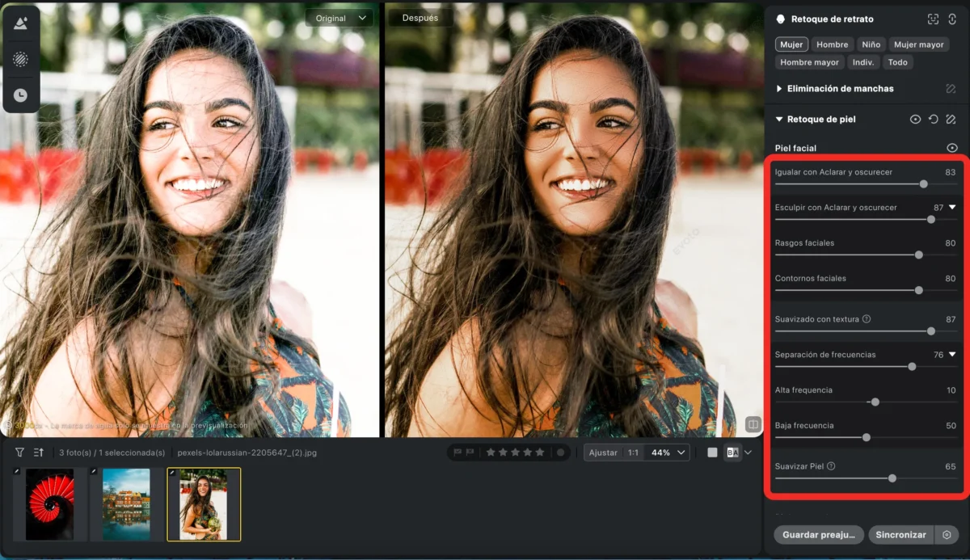Image resolution: width=970 pixels, height=560 pixels.
Task: Select the Hombre subject filter
Action: pos(832,44)
